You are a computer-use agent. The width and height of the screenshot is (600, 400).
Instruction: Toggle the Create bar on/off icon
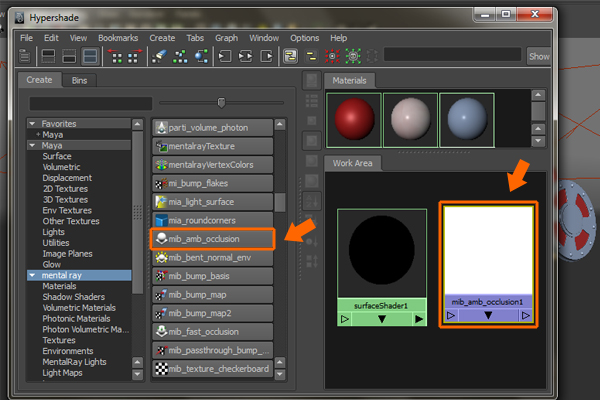(25, 56)
